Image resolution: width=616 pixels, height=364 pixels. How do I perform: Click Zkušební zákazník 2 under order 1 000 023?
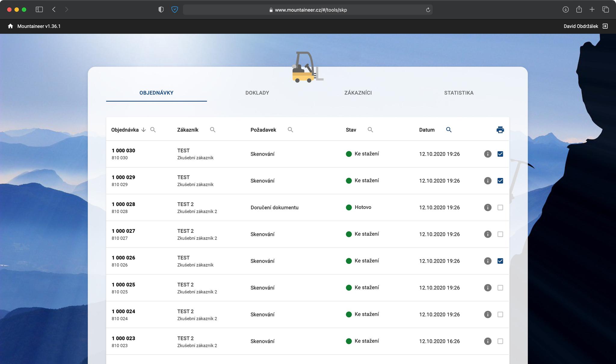click(x=197, y=346)
